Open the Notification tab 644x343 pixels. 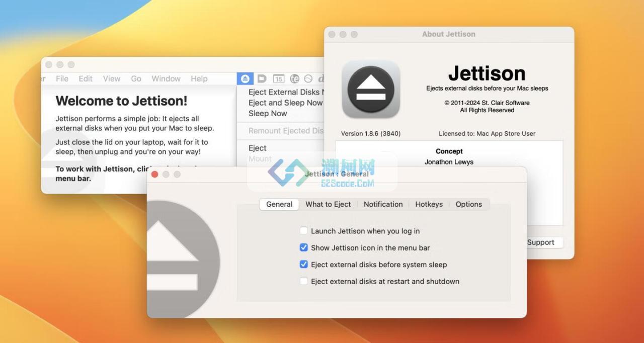pos(383,204)
